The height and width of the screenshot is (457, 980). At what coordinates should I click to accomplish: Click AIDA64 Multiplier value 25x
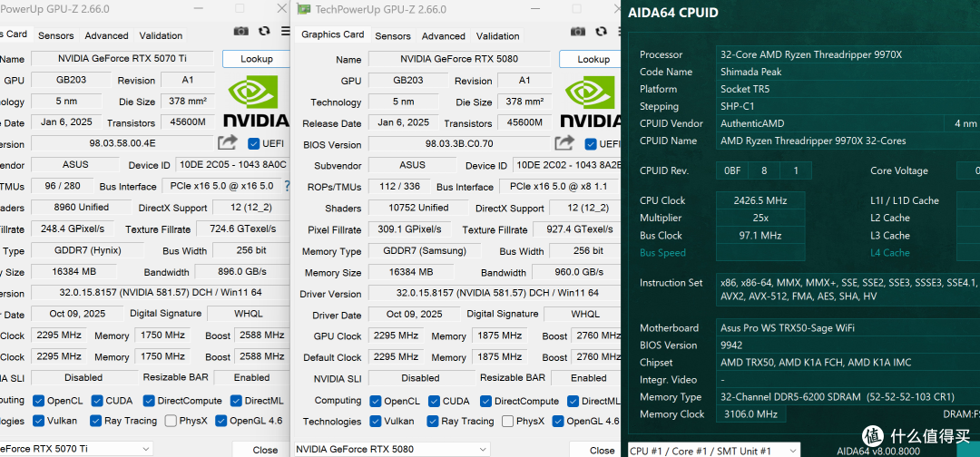coord(760,218)
